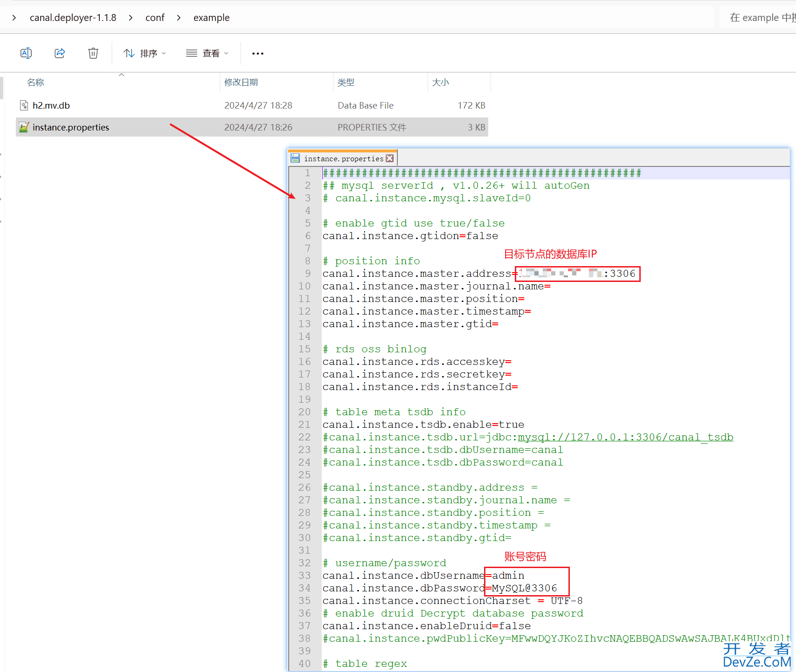Click the Share icon in toolbar
The height and width of the screenshot is (672, 796).
pos(60,53)
